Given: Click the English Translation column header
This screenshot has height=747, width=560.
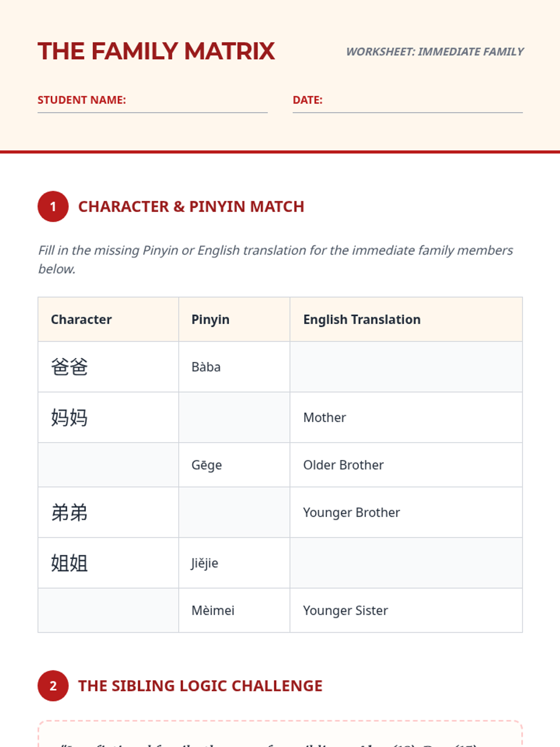Looking at the screenshot, I should pyautogui.click(x=362, y=319).
